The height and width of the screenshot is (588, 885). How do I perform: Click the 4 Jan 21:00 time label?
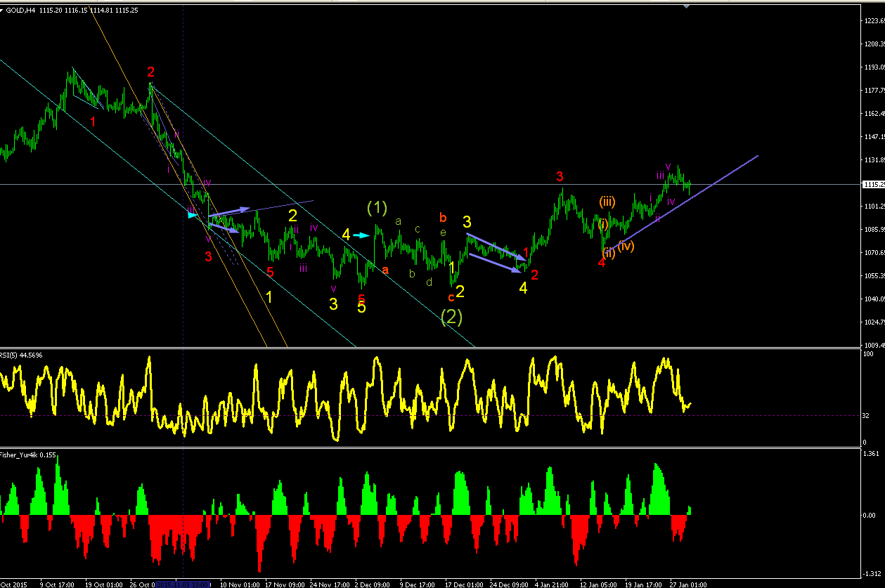pyautogui.click(x=553, y=584)
